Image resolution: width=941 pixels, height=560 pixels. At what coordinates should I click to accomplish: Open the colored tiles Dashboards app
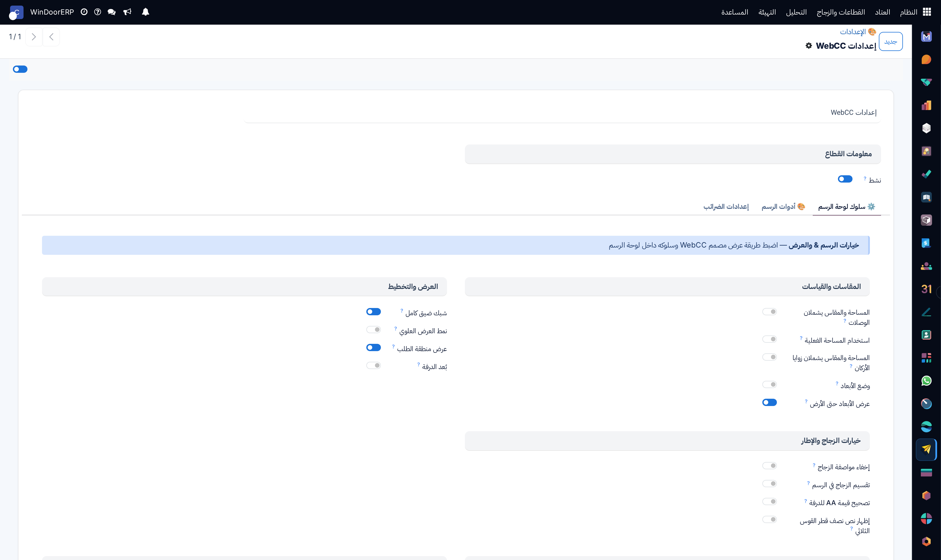[x=926, y=358]
